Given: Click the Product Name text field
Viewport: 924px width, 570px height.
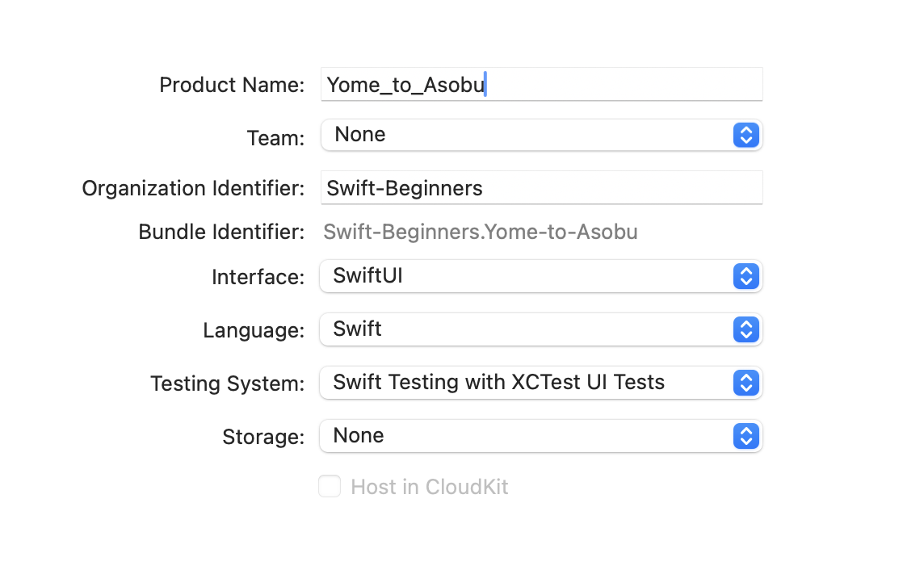Looking at the screenshot, I should coord(541,85).
